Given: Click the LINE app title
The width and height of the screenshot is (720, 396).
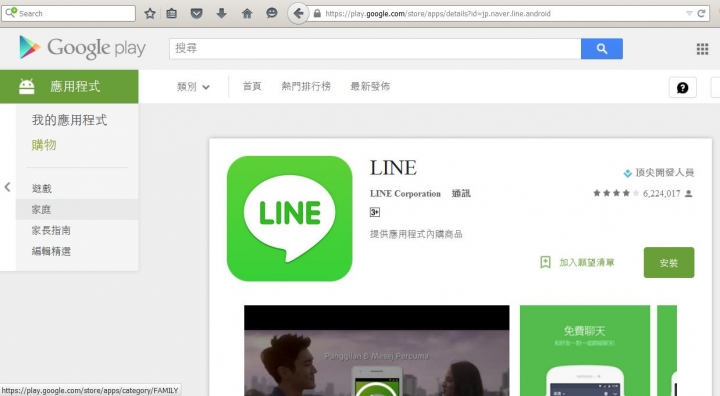Looking at the screenshot, I should point(393,168).
